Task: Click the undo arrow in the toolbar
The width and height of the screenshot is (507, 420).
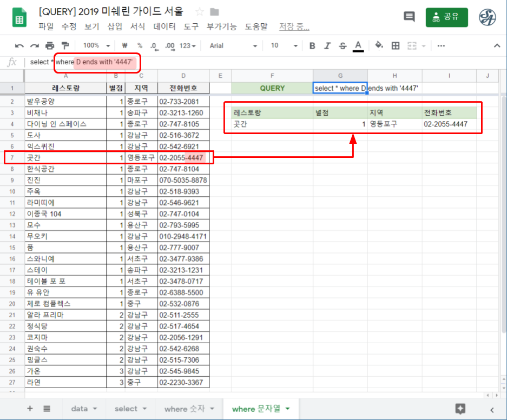Action: 19,46
